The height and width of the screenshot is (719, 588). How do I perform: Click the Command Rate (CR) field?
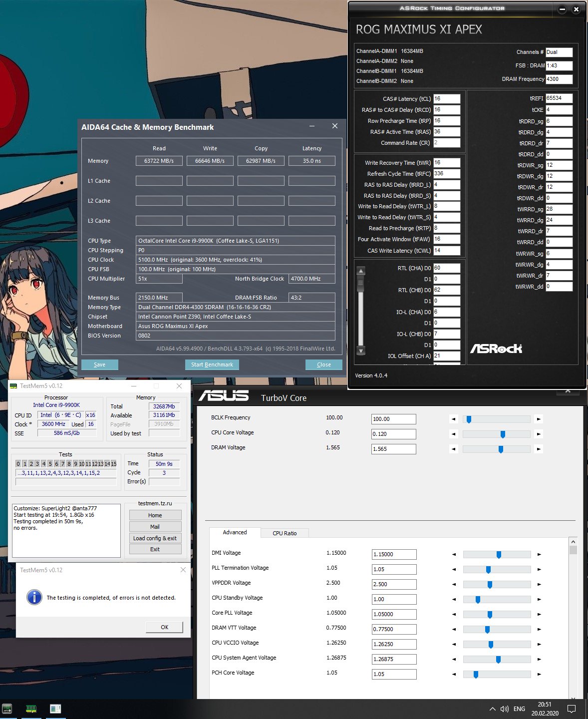tap(447, 143)
